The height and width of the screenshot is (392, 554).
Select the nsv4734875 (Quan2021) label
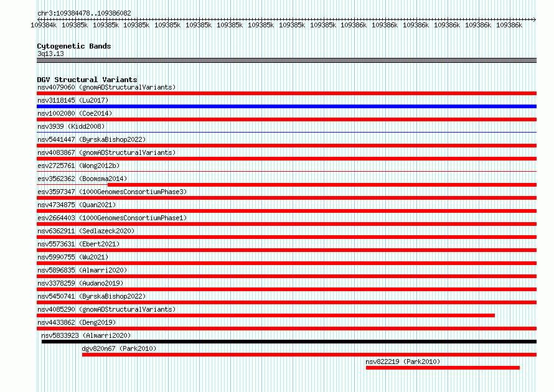click(x=77, y=205)
